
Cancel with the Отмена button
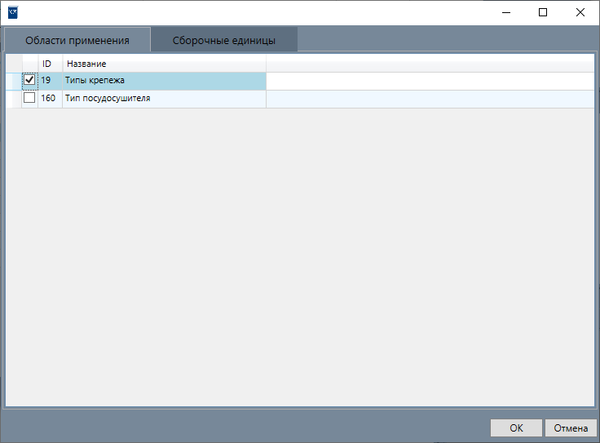tap(571, 428)
